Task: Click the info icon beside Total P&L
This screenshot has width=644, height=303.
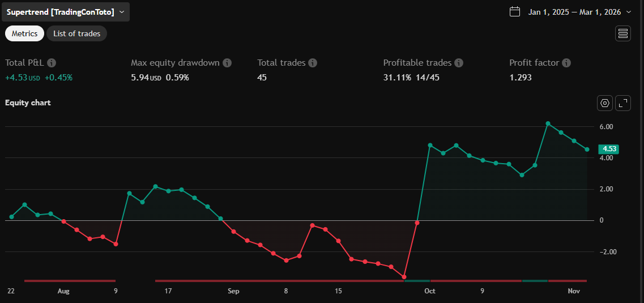Action: coord(52,63)
